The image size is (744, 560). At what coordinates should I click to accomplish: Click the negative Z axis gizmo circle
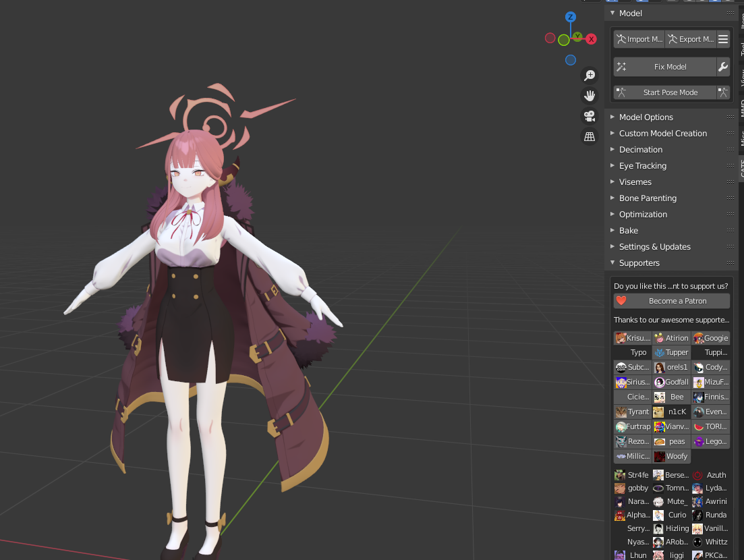[x=571, y=60]
